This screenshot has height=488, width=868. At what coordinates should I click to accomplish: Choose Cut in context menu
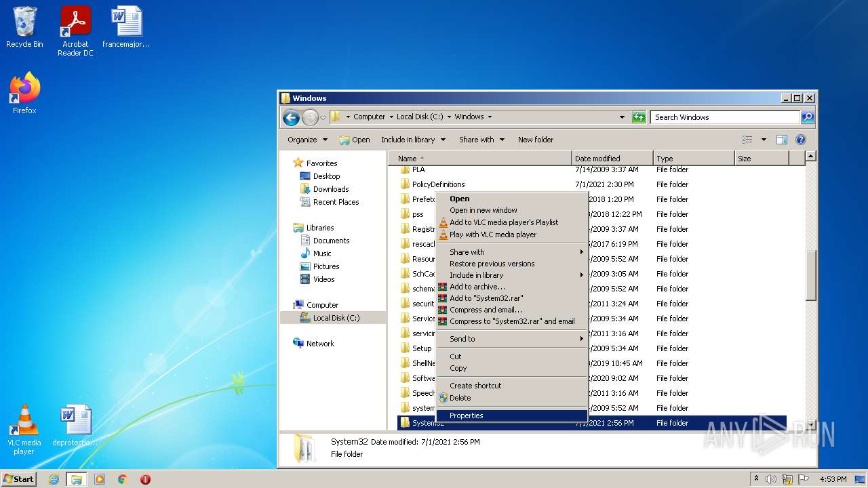tap(511, 357)
